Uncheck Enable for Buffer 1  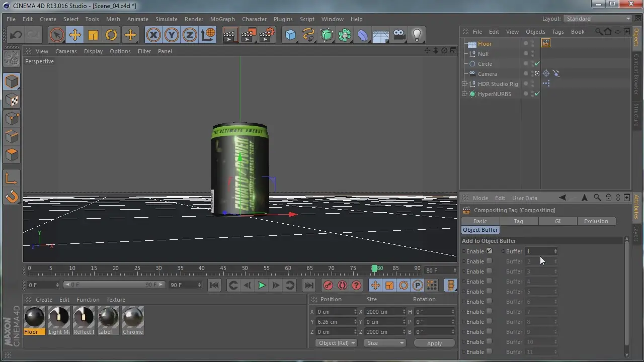pyautogui.click(x=489, y=251)
